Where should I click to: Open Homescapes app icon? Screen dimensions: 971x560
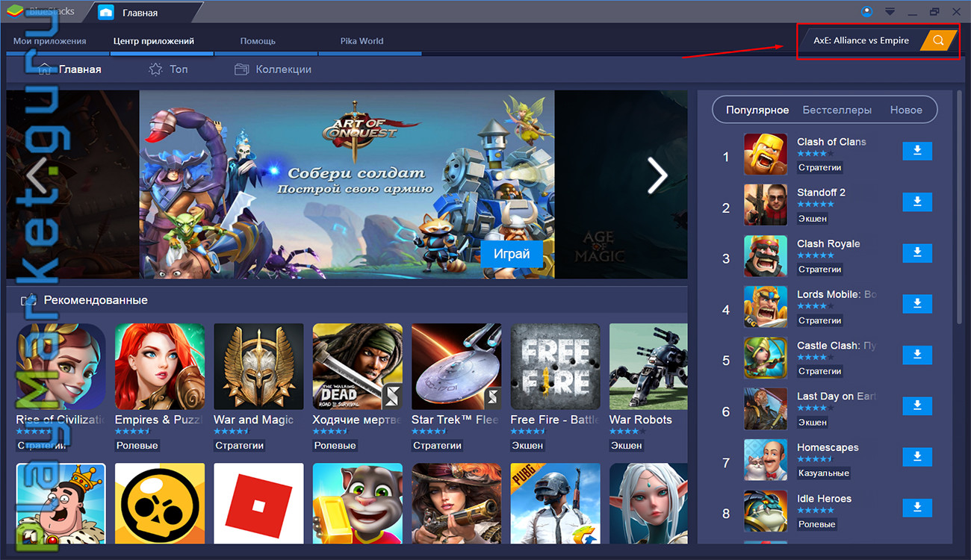[766, 460]
